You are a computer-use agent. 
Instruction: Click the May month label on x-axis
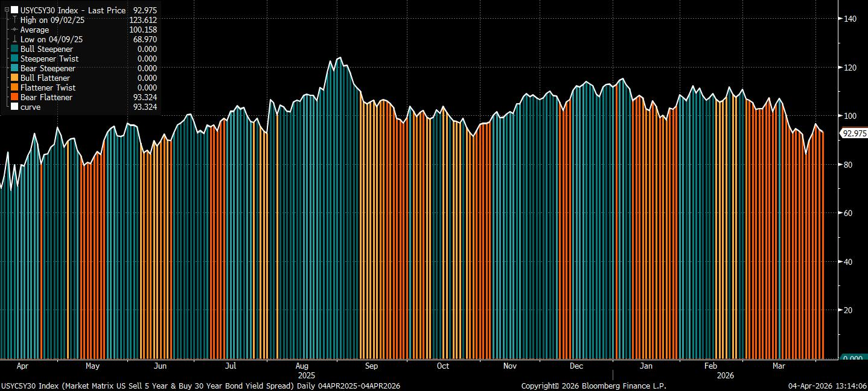92,366
